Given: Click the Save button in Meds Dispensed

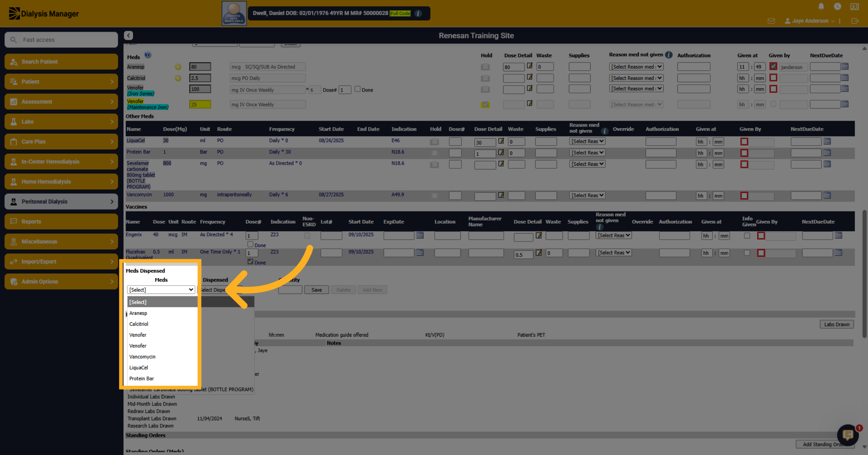Looking at the screenshot, I should tap(316, 290).
